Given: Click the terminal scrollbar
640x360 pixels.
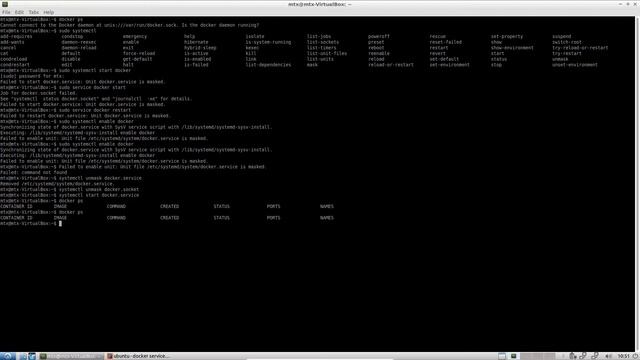Looking at the screenshot, I should [x=637, y=184].
